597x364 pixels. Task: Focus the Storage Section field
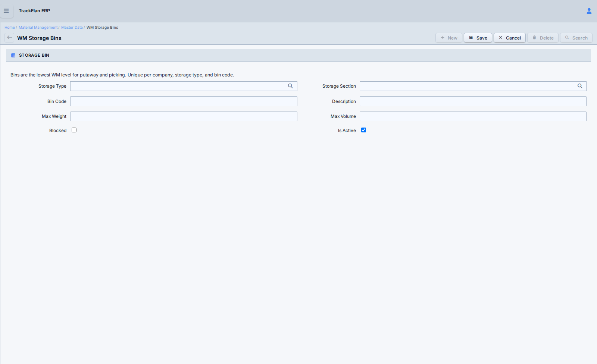473,86
